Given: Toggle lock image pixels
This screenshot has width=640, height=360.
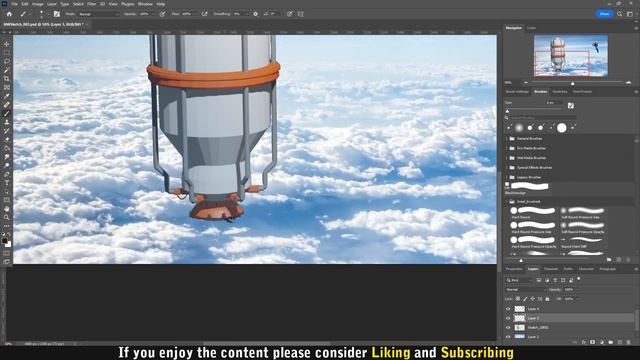Looking at the screenshot, I should (525, 299).
